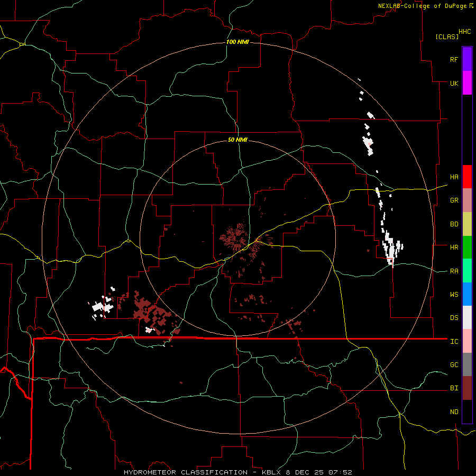Click the blue WS legend swatch
The height and width of the screenshot is (476, 476).
[467, 294]
